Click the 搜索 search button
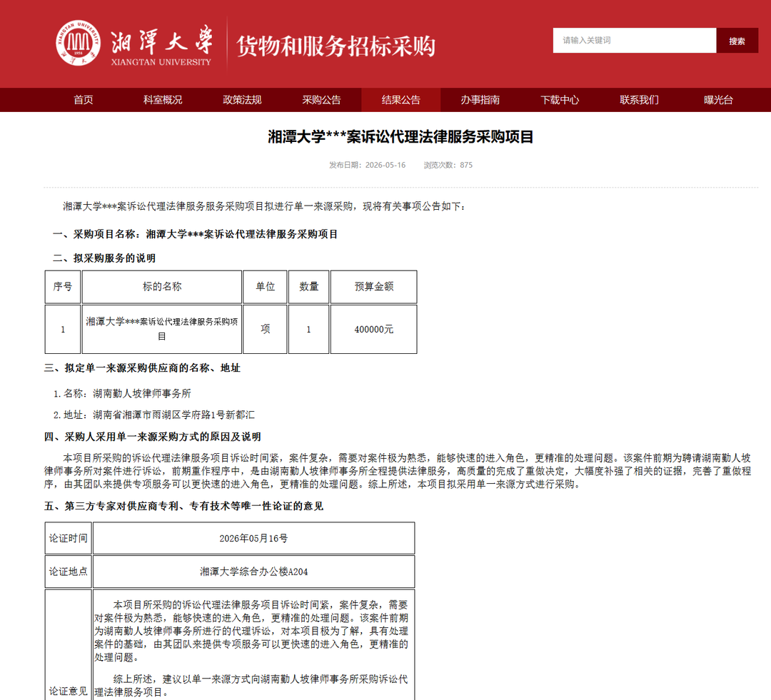Viewport: 771px width, 700px height. pyautogui.click(x=737, y=40)
